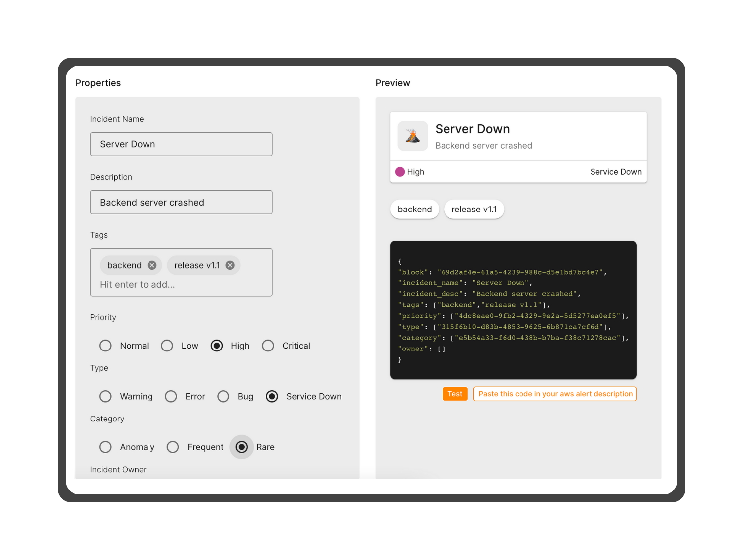Select Normal priority radio button
Screen dimensions: 743x560
[x=105, y=346]
